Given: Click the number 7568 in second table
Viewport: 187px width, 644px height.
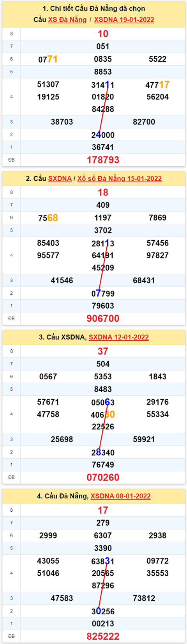Looking at the screenshot, I should tap(48, 218).
